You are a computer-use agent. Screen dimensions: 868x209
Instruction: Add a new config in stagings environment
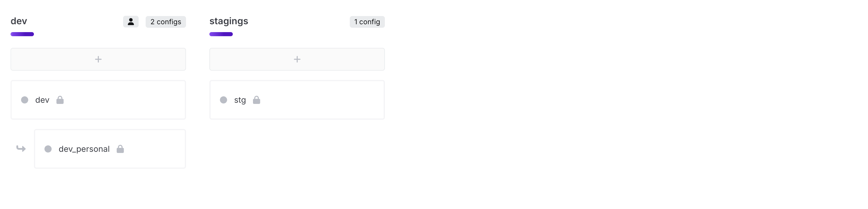[x=297, y=59]
